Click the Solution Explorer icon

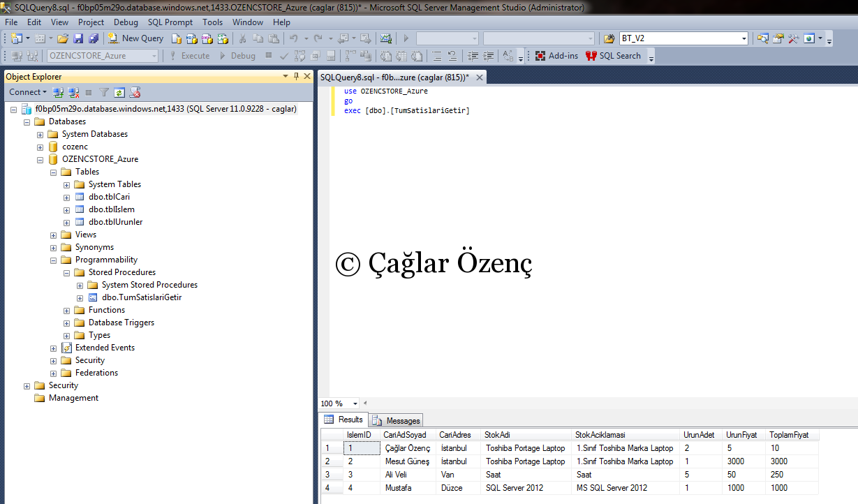(x=763, y=38)
